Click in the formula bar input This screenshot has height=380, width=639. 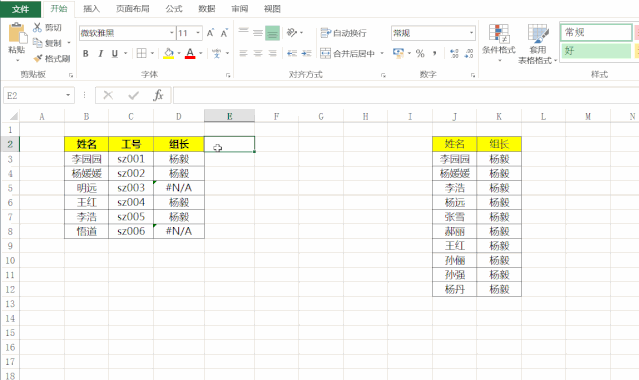pos(406,95)
